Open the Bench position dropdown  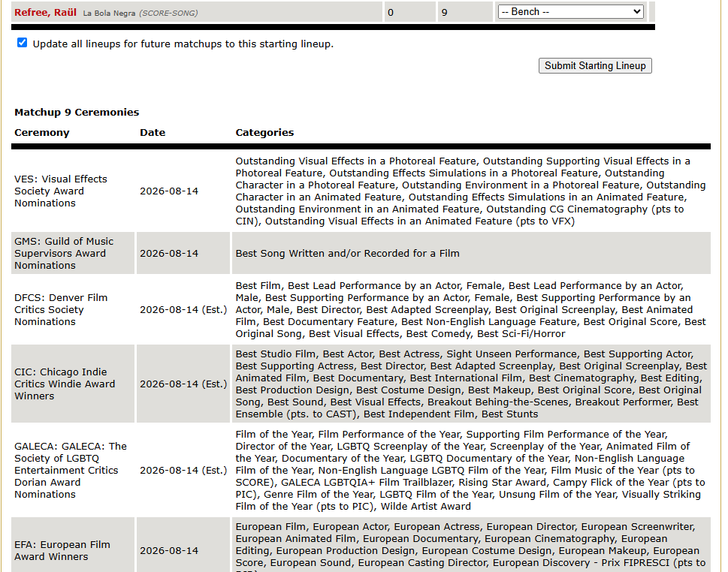[571, 11]
